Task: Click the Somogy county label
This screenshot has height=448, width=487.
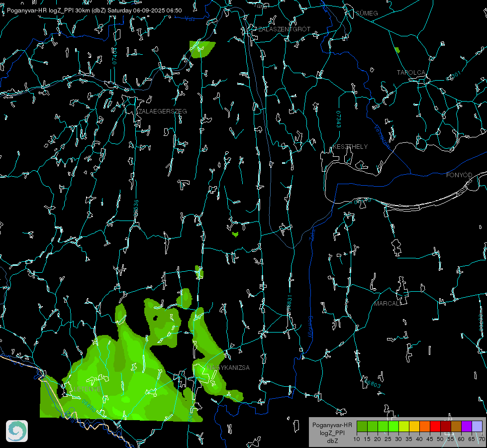Action: [310, 327]
